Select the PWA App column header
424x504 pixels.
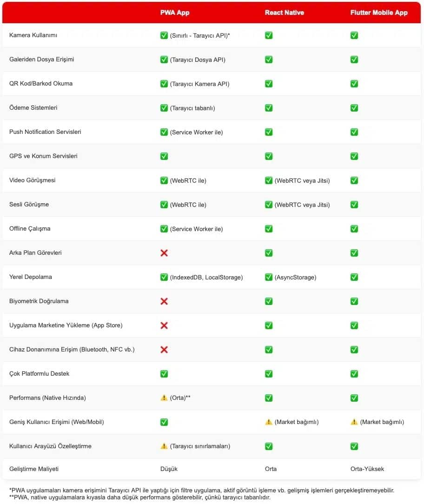click(x=175, y=13)
